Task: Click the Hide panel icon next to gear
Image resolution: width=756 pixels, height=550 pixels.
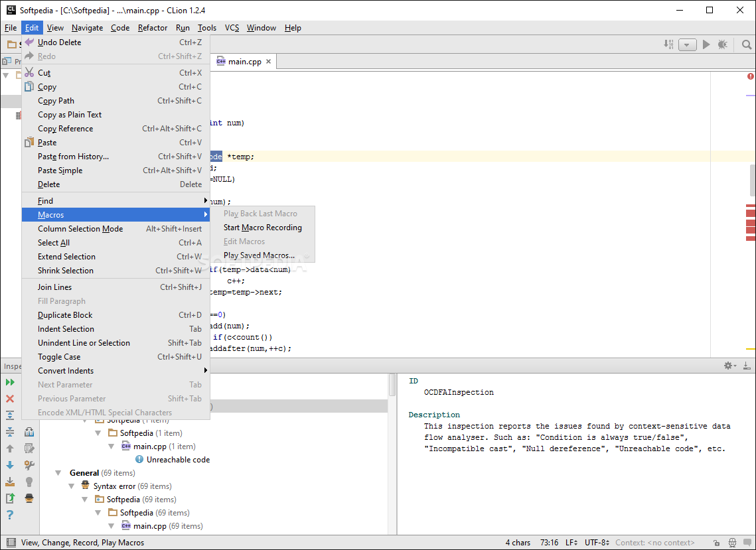Action: [x=746, y=366]
